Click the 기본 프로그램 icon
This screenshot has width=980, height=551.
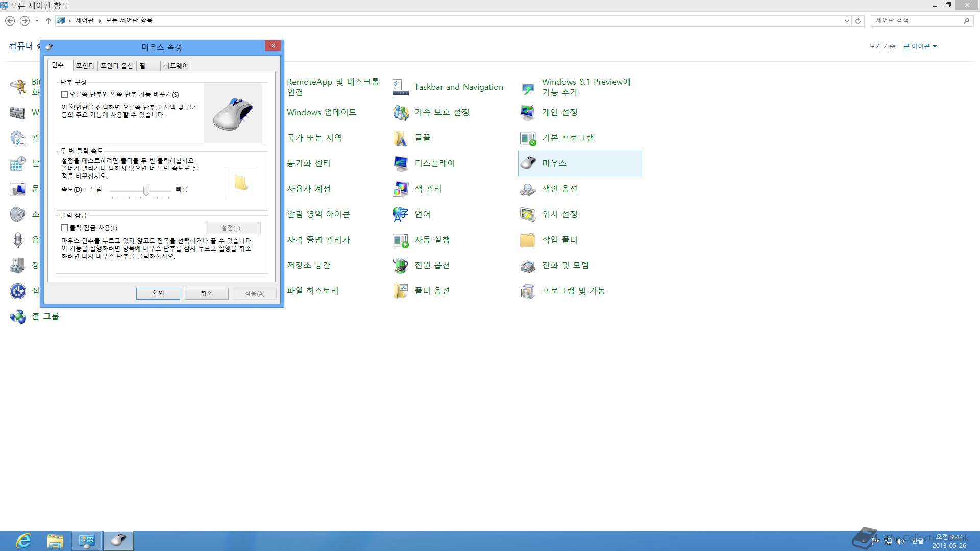[528, 138]
